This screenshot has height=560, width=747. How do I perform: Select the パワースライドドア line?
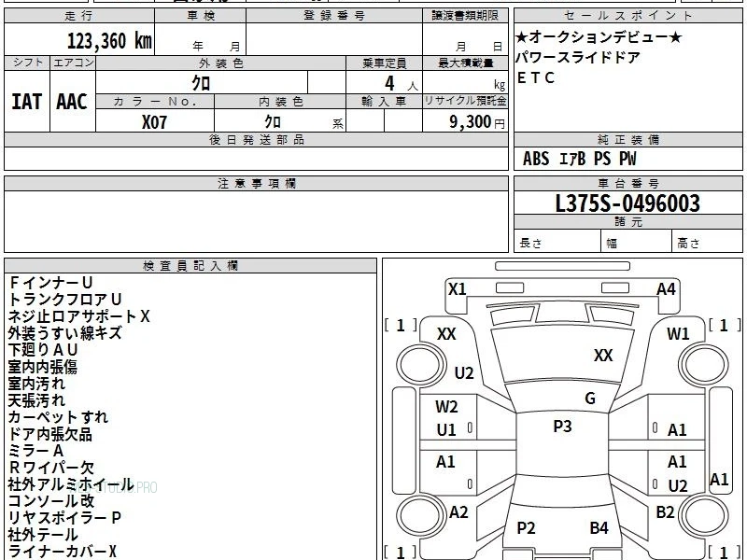(x=578, y=58)
